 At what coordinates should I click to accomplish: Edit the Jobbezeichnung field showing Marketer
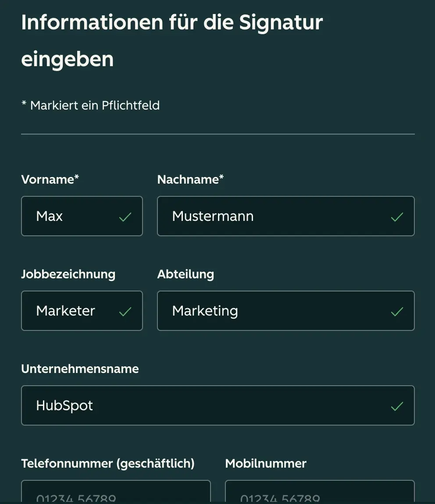coord(72,311)
